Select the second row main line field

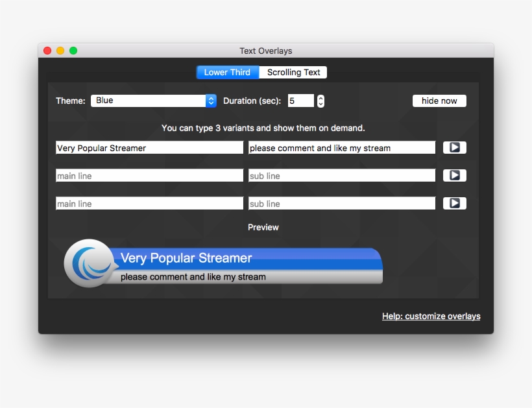(149, 176)
